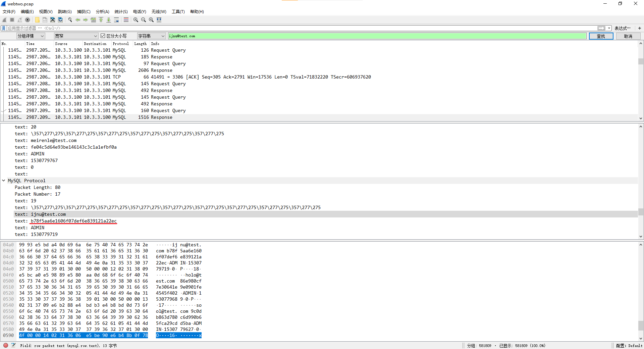Open the 字符串 search type dropdown
Screen dimensions: 644x349
click(151, 36)
